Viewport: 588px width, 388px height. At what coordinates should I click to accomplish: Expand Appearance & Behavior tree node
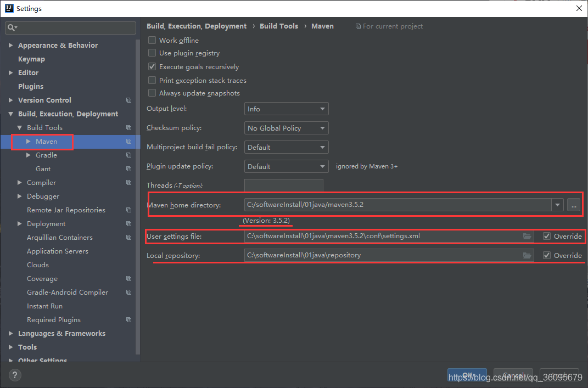10,45
